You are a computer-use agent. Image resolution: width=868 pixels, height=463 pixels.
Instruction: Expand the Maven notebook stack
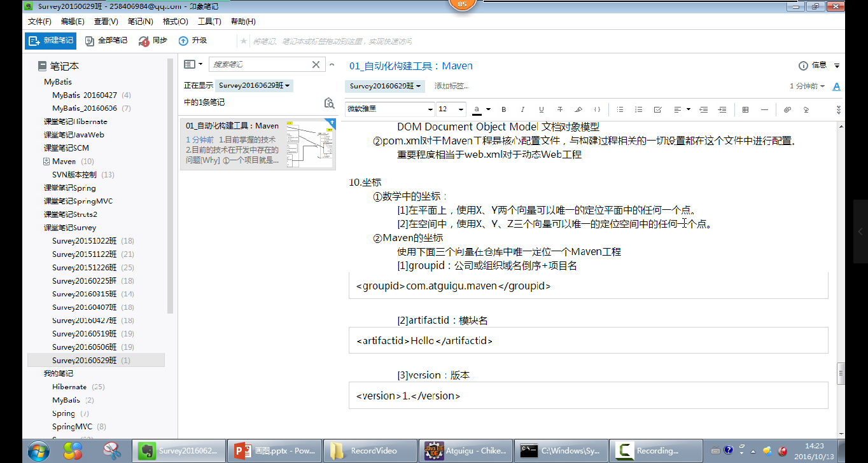pyautogui.click(x=46, y=162)
